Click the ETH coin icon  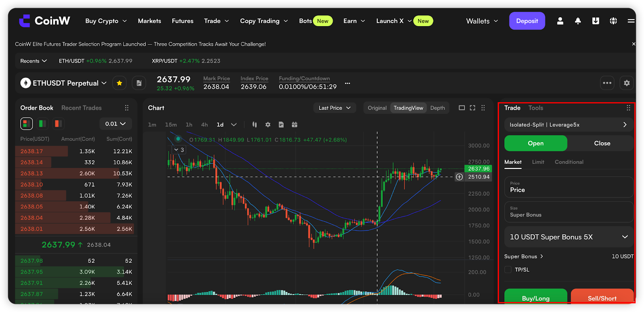click(x=26, y=83)
